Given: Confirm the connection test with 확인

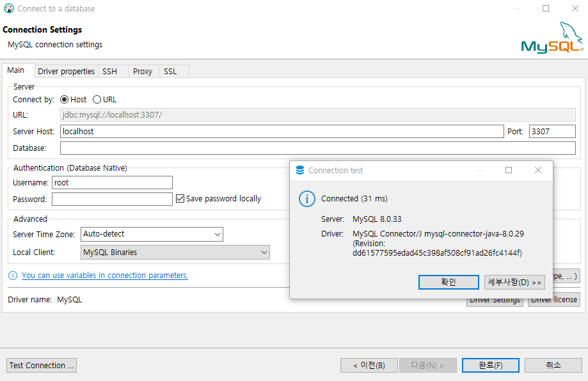Looking at the screenshot, I should 449,282.
